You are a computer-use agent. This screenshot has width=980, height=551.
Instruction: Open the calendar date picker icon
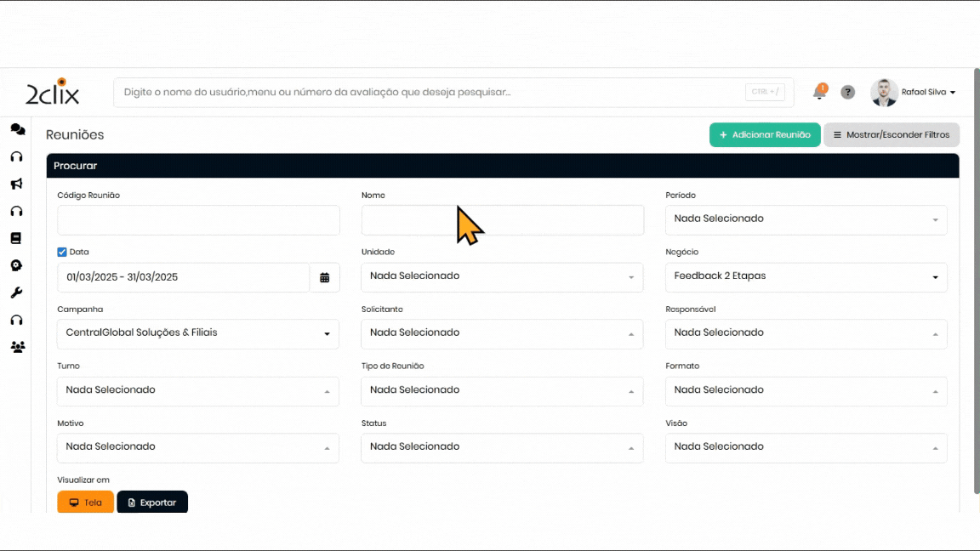click(324, 277)
